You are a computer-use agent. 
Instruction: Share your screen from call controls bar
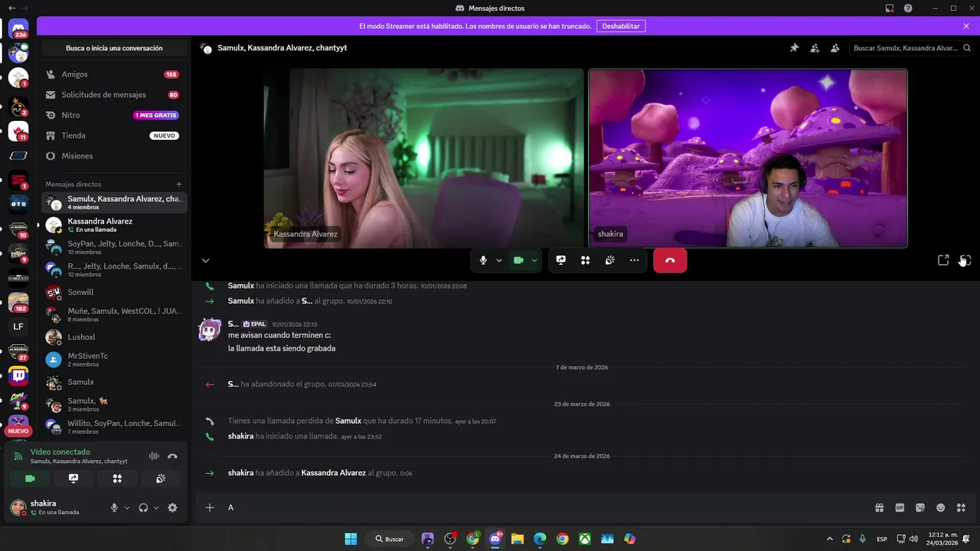[x=561, y=260]
